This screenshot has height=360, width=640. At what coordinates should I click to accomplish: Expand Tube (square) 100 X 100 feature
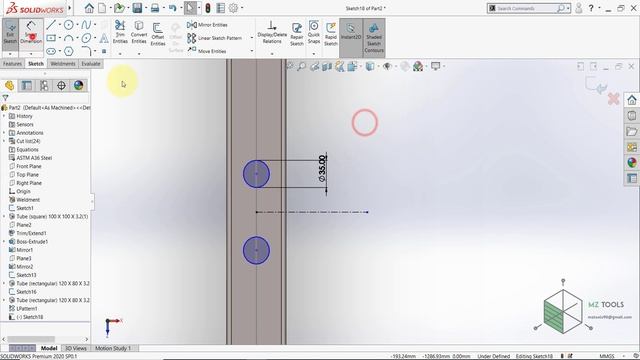[x=4, y=216]
